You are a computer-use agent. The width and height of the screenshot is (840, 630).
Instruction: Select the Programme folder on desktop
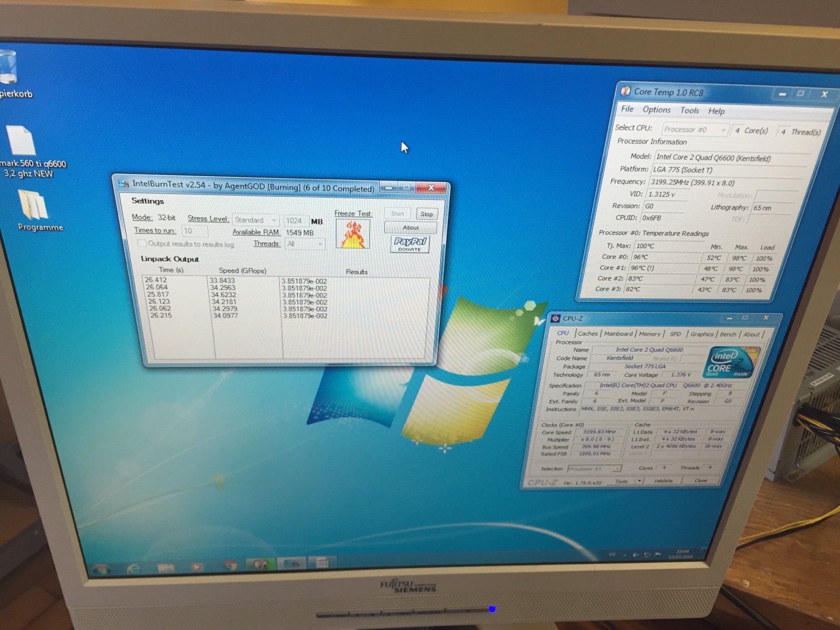[x=33, y=205]
